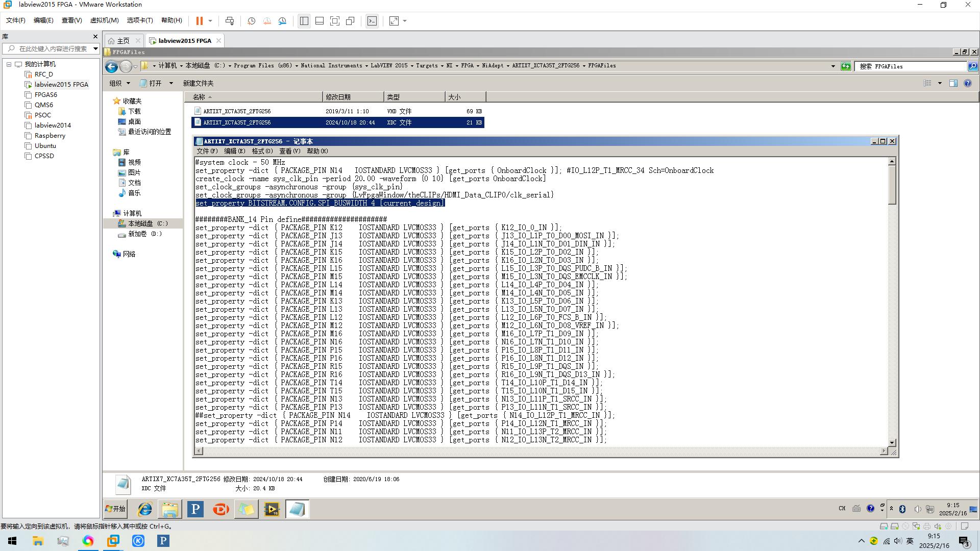Take a snapshot with the clock icon
The width and height of the screenshot is (980, 551).
pos(251,21)
